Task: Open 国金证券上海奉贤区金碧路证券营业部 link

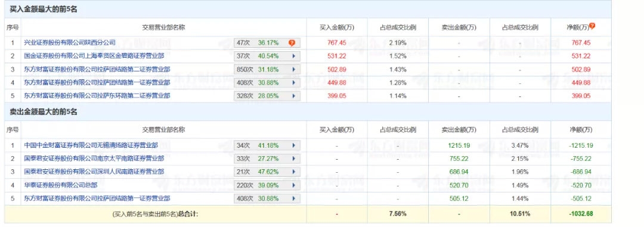Action: coord(94,55)
